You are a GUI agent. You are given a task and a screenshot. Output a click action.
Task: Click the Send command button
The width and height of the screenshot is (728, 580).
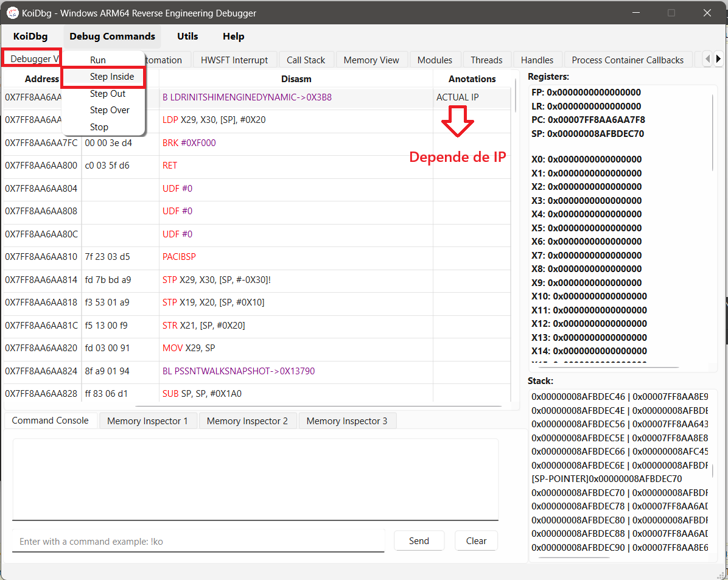click(x=419, y=540)
